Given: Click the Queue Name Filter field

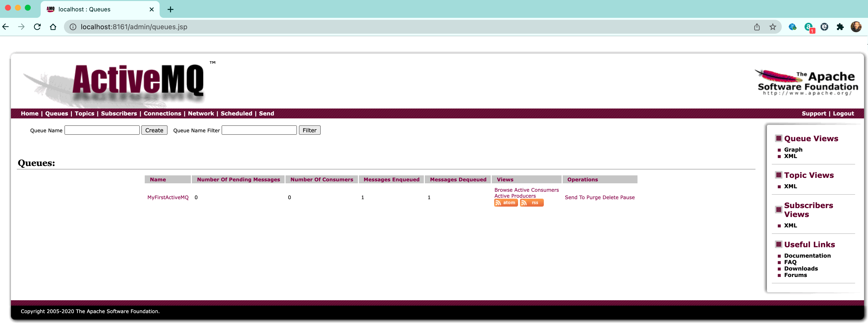Looking at the screenshot, I should click(x=259, y=130).
